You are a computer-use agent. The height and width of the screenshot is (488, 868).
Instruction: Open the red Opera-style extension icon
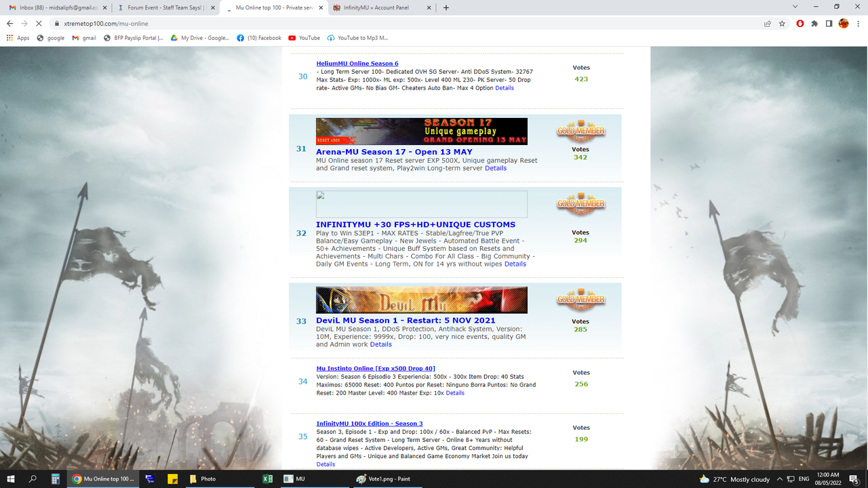(x=800, y=23)
